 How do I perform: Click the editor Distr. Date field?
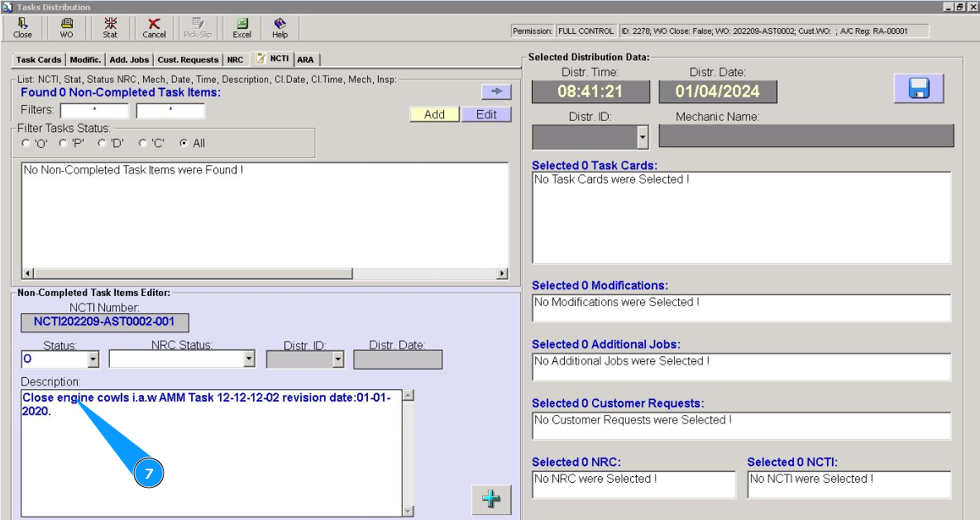coord(398,360)
